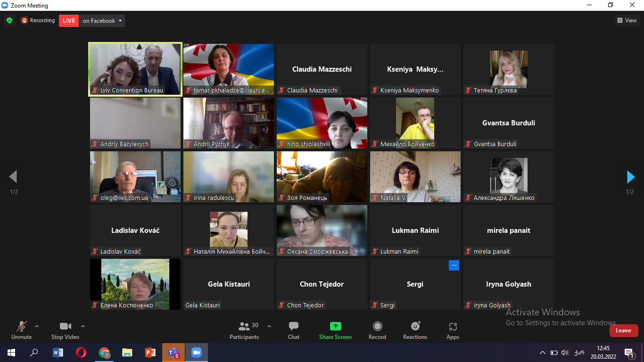Open PowerPoint from the taskbar
This screenshot has width=644, height=362.
(x=150, y=353)
